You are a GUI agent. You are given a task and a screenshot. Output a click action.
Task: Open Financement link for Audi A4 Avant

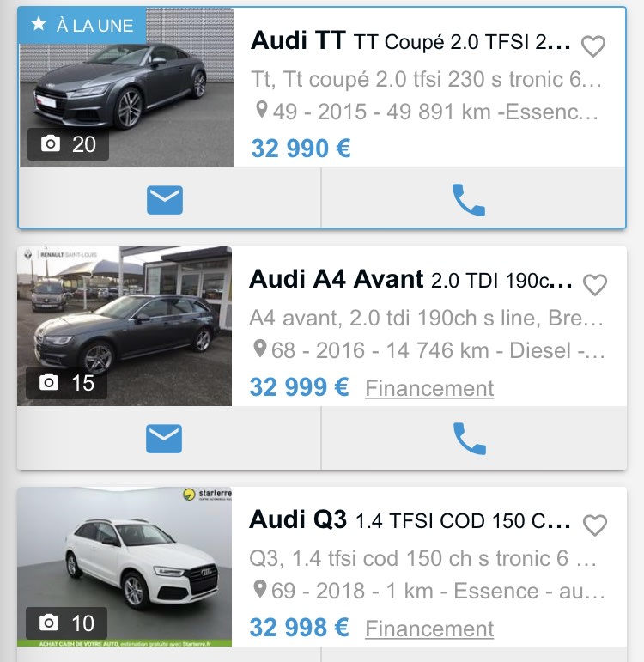coord(429,388)
